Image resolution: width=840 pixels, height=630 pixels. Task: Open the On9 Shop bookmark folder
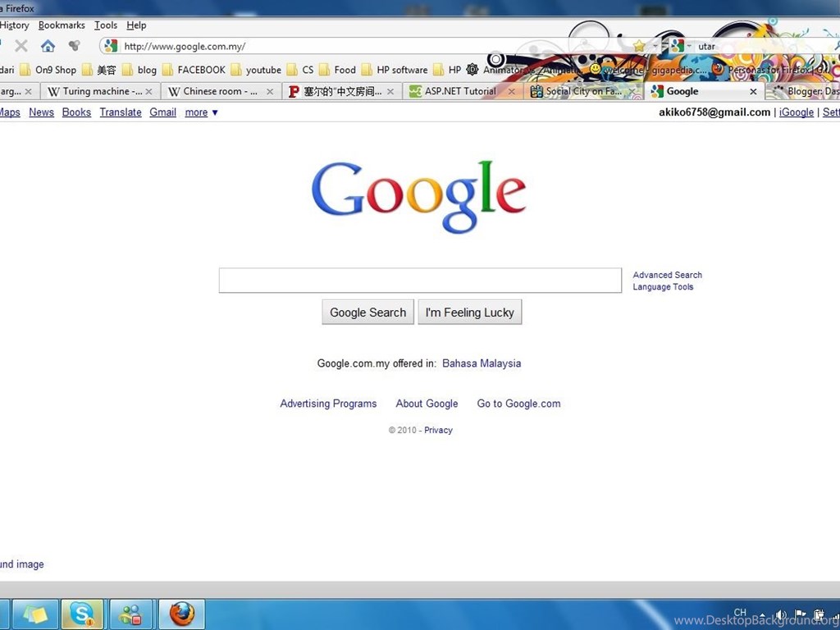48,70
